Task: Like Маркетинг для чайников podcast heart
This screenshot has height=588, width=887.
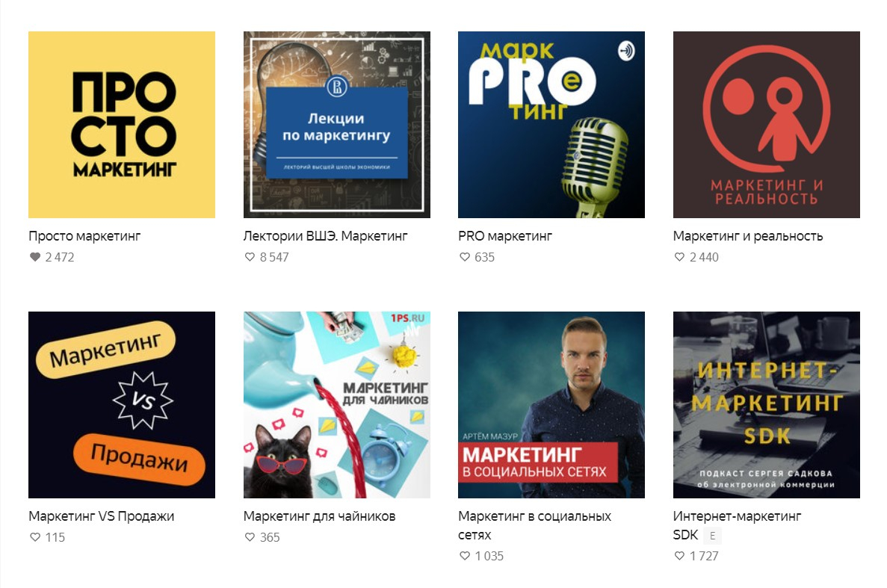Action: pos(250,537)
